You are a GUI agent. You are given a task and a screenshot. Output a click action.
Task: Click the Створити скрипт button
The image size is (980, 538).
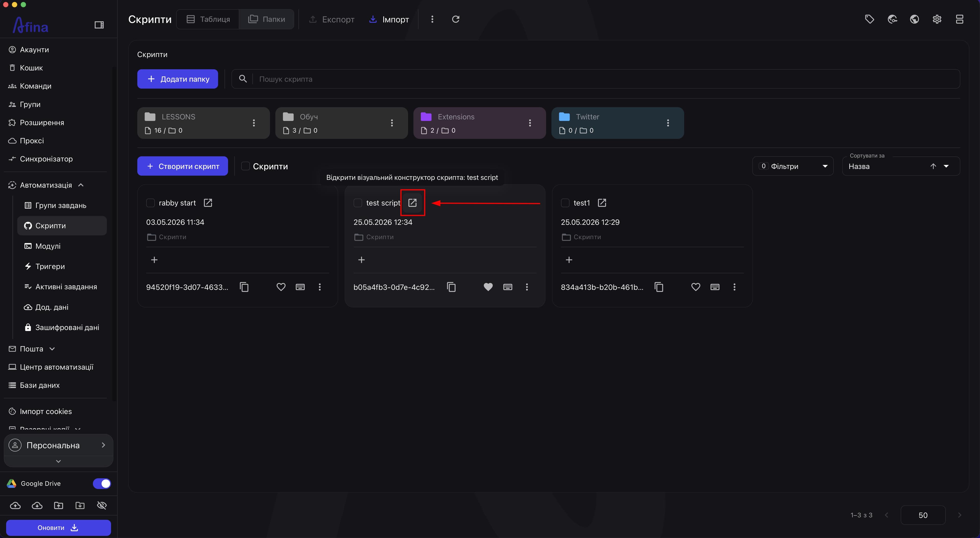(x=183, y=166)
